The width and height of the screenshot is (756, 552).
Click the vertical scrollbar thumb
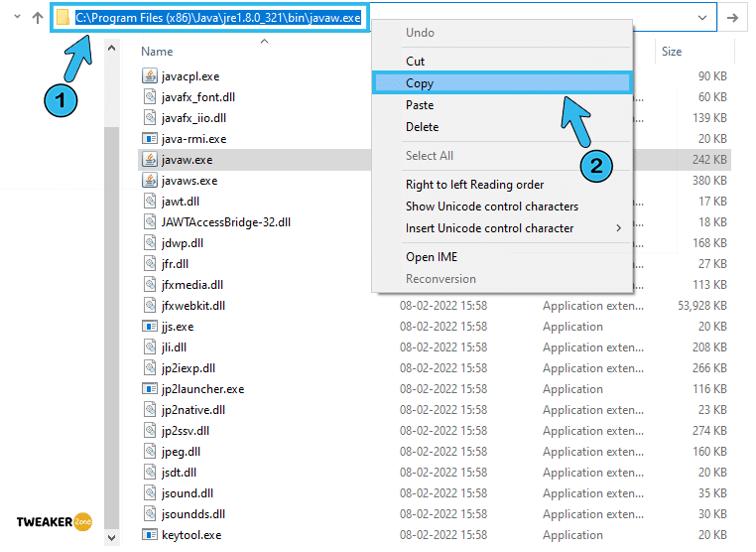[x=111, y=328]
